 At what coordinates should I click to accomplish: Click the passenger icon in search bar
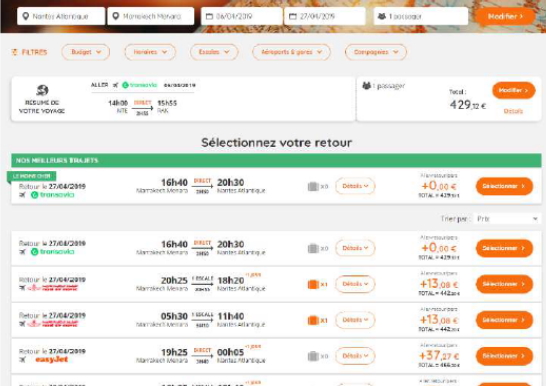click(x=382, y=16)
